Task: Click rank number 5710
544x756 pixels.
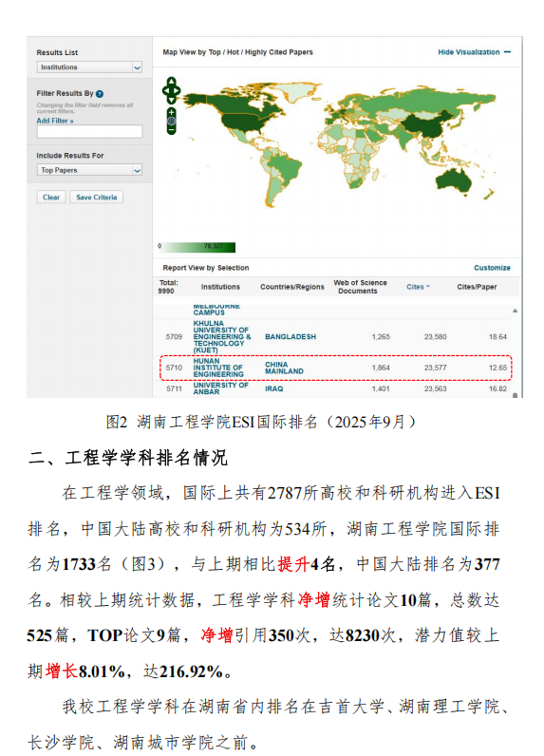Action: pyautogui.click(x=174, y=368)
